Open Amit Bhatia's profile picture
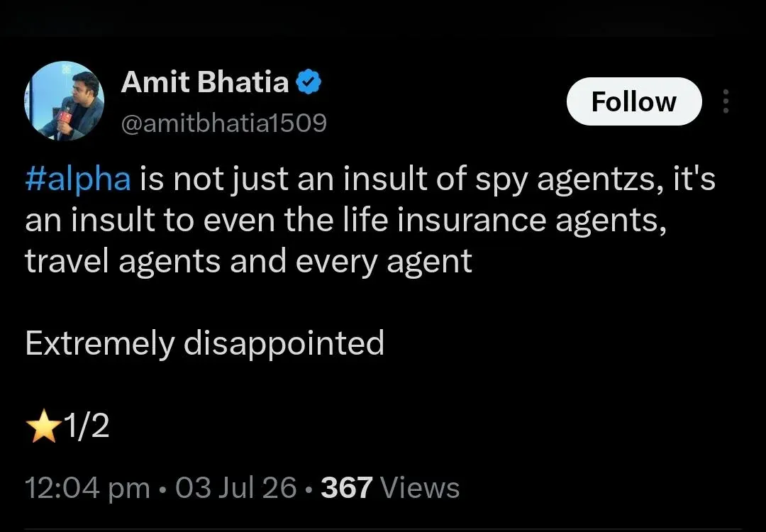This screenshot has height=532, width=766. point(64,101)
